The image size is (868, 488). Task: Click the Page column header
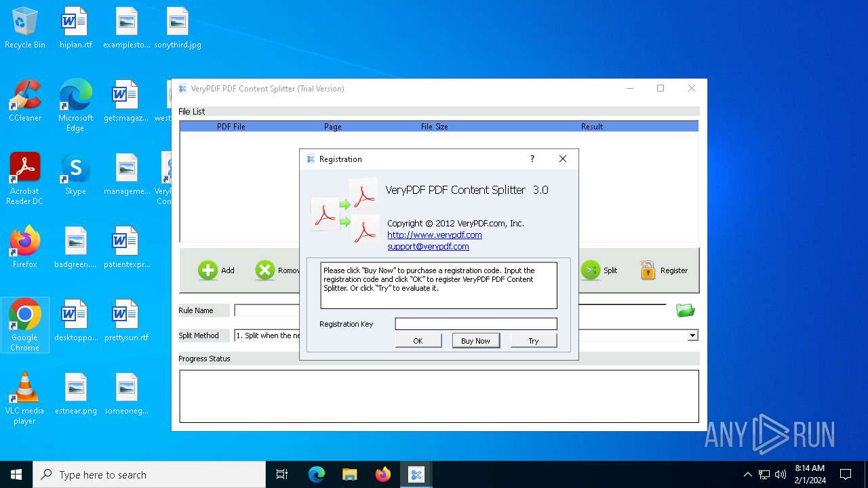333,127
